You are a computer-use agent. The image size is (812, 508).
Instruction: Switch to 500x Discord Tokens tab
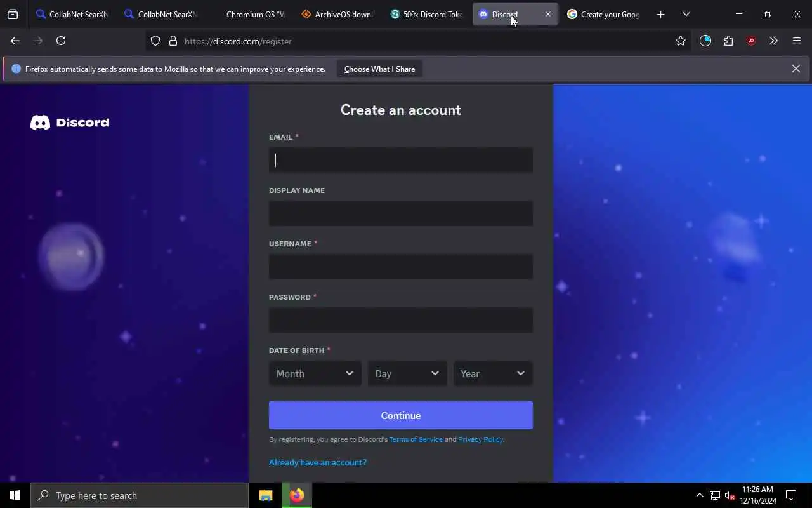[x=426, y=14]
